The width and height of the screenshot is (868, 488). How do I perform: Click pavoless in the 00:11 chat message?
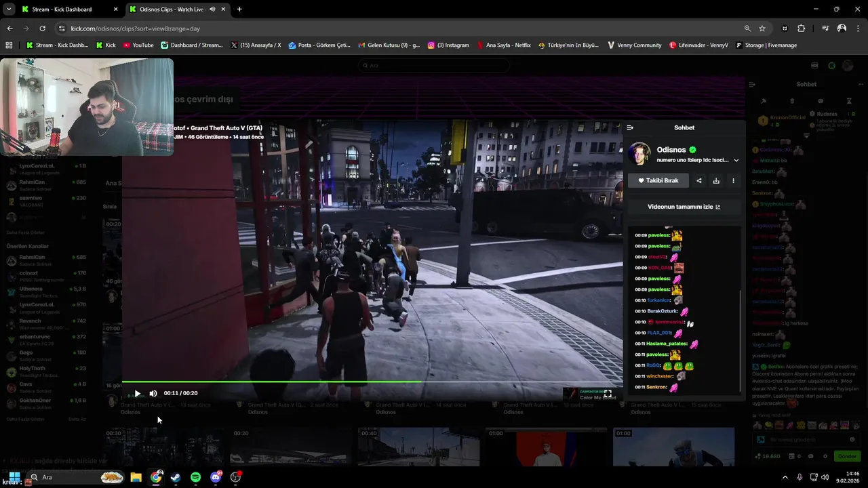pyautogui.click(x=657, y=354)
